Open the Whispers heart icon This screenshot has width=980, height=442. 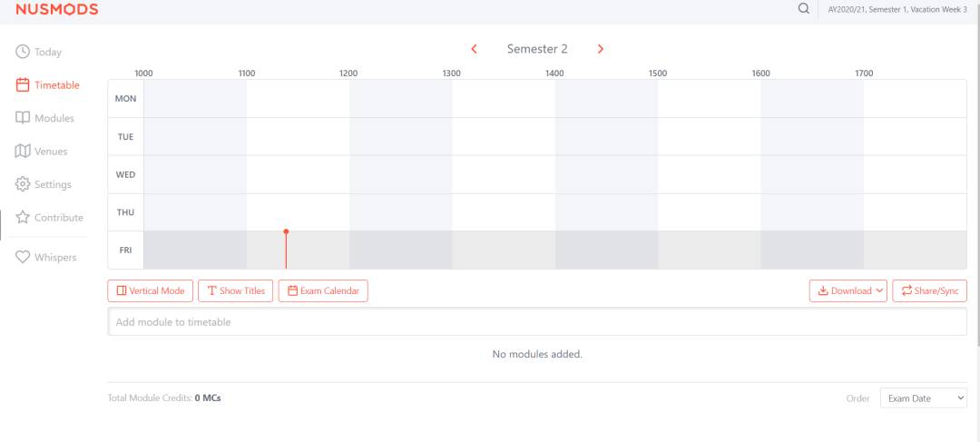pyautogui.click(x=23, y=258)
